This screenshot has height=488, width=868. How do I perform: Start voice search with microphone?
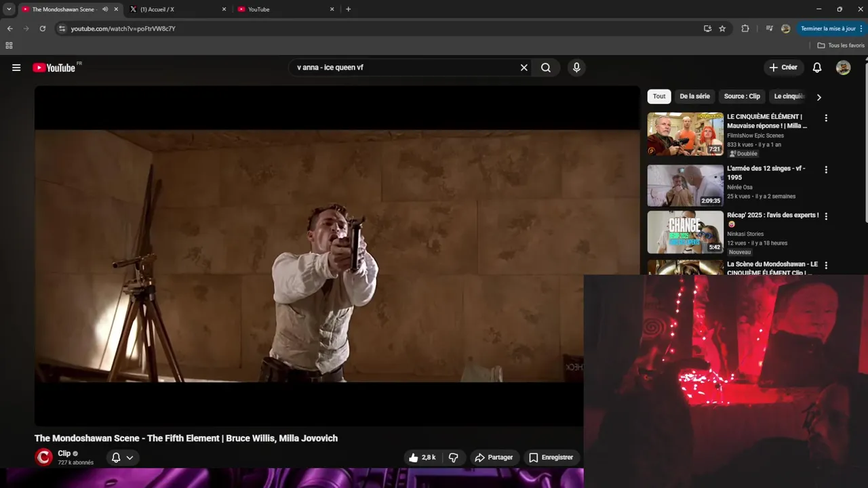tap(576, 68)
